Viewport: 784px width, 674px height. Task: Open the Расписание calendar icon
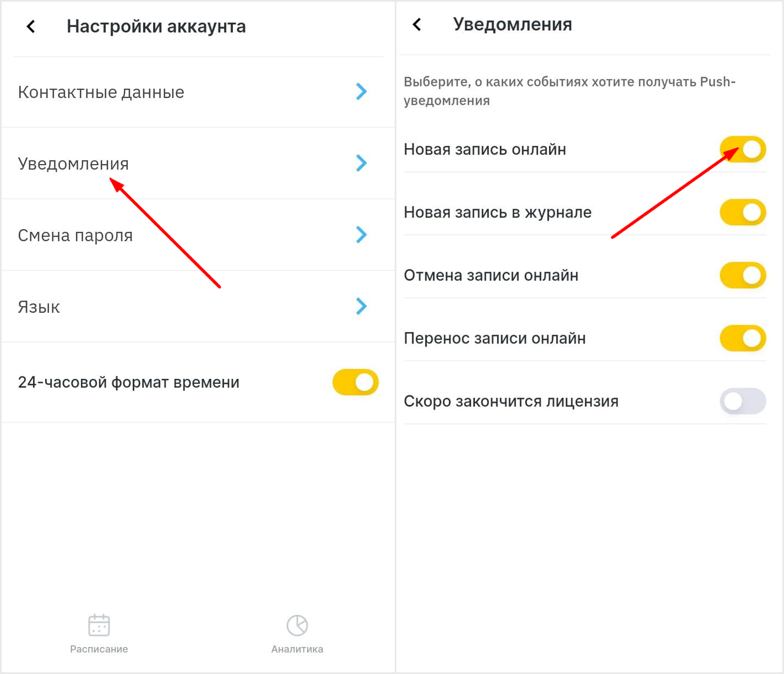click(99, 626)
